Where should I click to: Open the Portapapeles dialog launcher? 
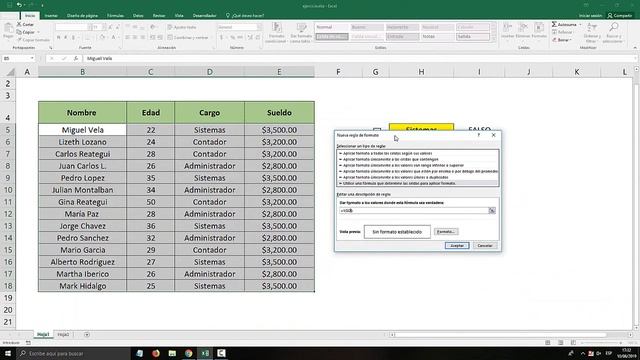click(51, 48)
